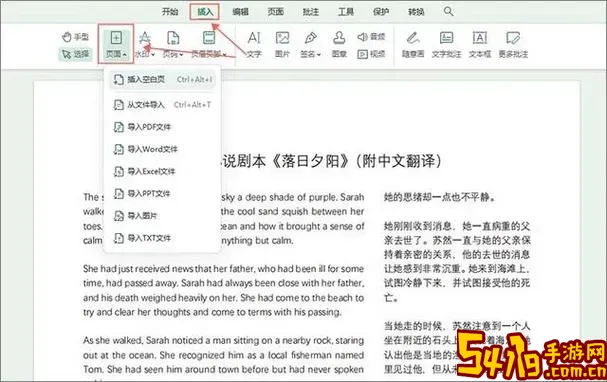
Task: Switch to the 保护 tab
Action: point(381,12)
